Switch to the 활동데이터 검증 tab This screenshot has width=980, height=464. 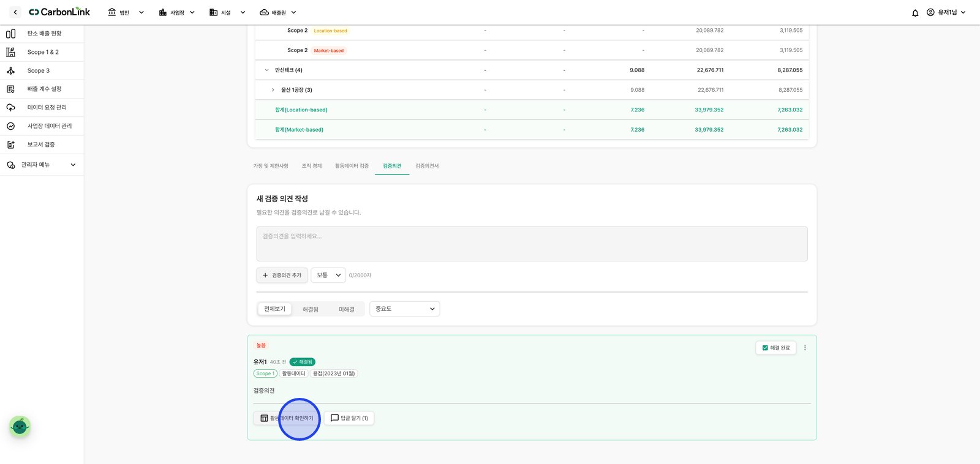click(x=352, y=166)
